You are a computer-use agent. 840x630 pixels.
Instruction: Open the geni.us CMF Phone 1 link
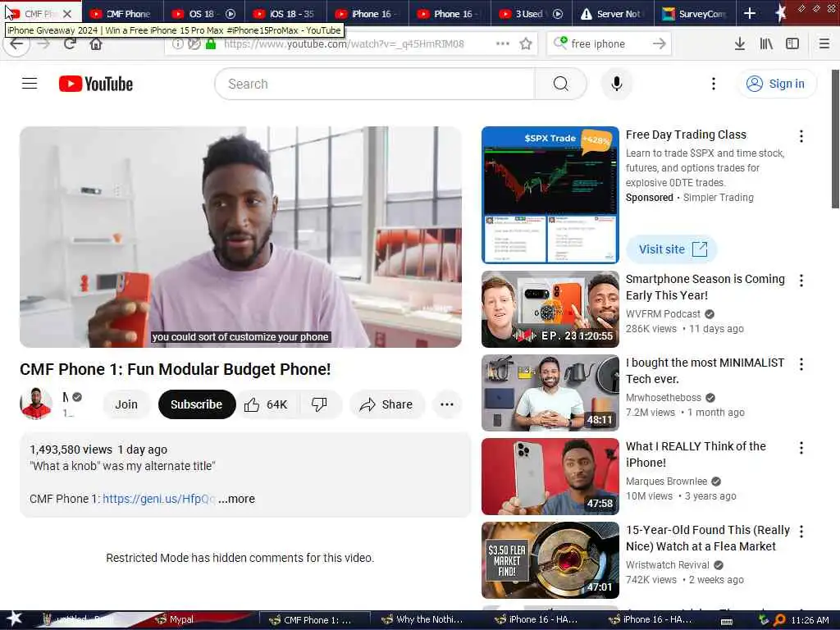(159, 499)
